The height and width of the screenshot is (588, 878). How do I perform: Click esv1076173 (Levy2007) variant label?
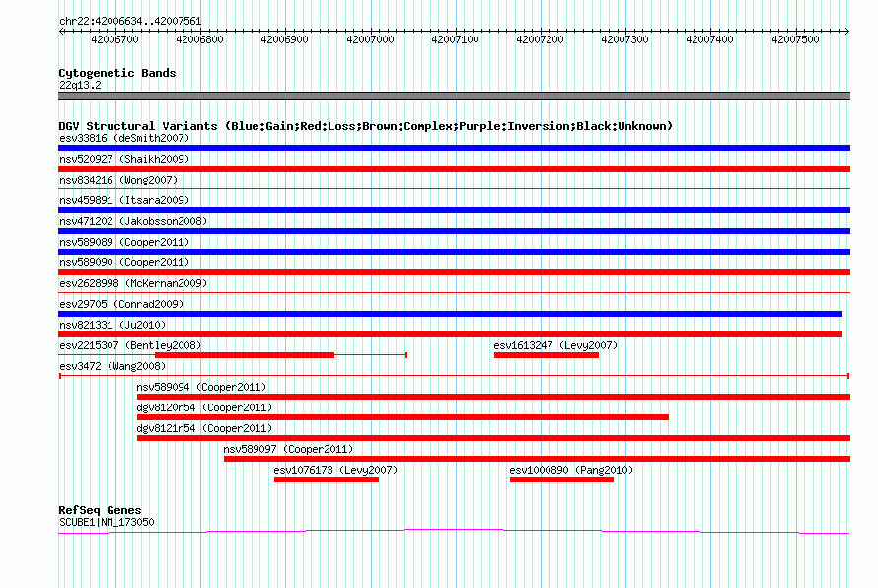[x=335, y=470]
